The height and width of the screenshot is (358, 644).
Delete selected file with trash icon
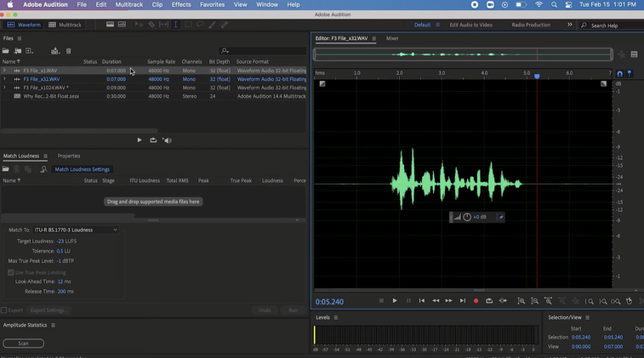[x=69, y=51]
